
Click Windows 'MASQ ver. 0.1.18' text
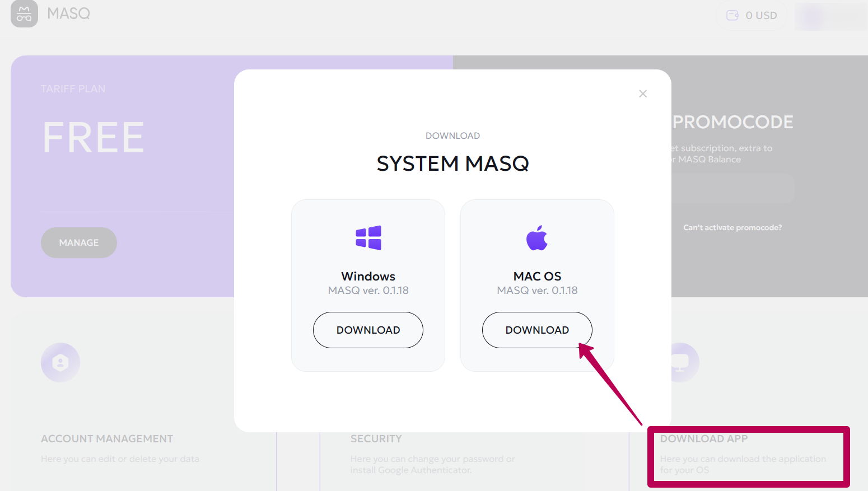(368, 291)
